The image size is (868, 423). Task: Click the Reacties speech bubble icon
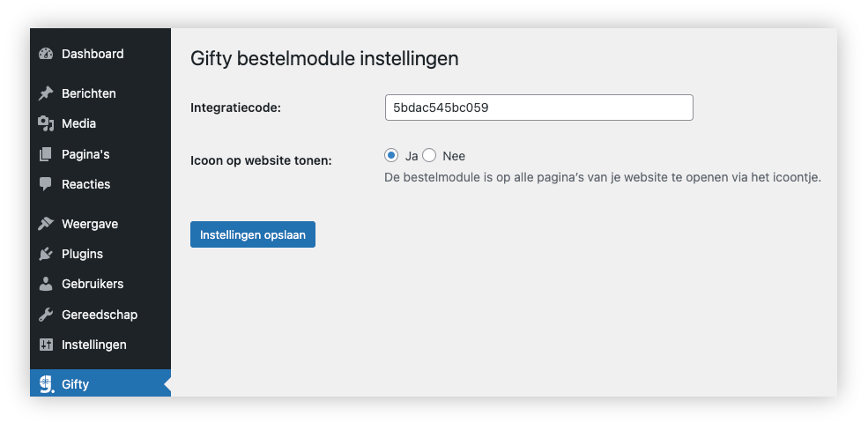pyautogui.click(x=46, y=184)
